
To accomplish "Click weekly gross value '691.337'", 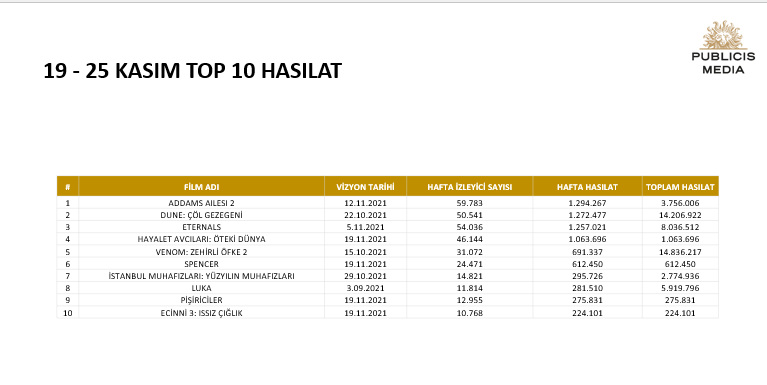I will tap(587, 252).
